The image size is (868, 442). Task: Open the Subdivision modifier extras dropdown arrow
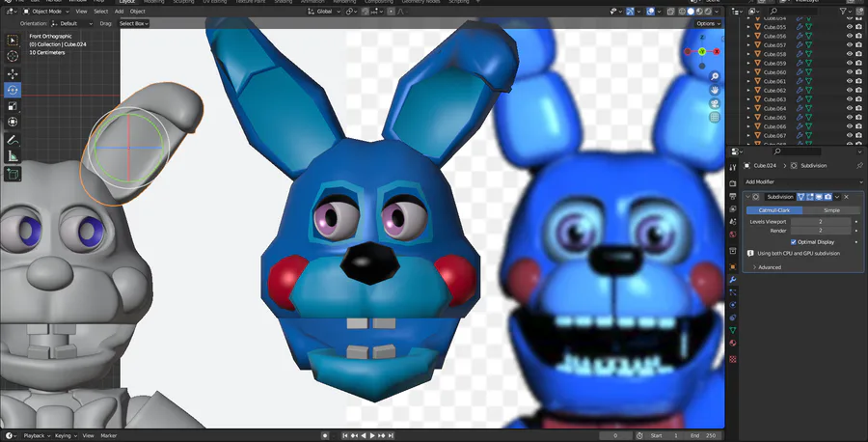click(x=837, y=197)
